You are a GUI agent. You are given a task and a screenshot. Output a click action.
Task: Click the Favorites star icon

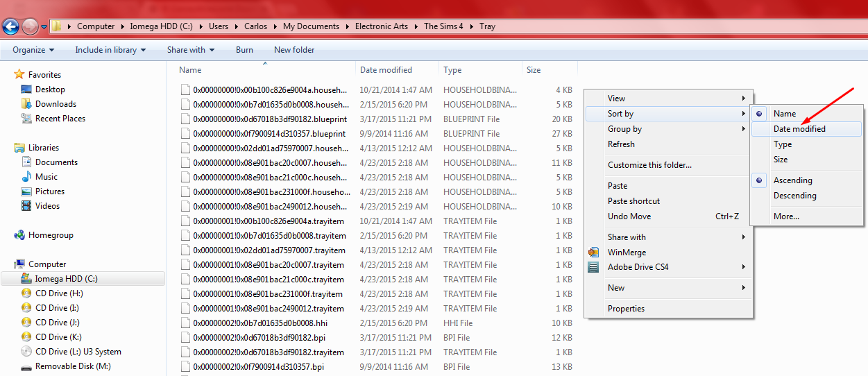(x=19, y=74)
